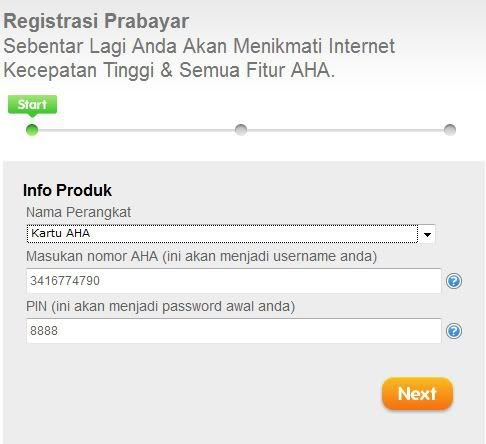Focus the AHA number input field
Screen dimensions: 486x444
point(234,281)
